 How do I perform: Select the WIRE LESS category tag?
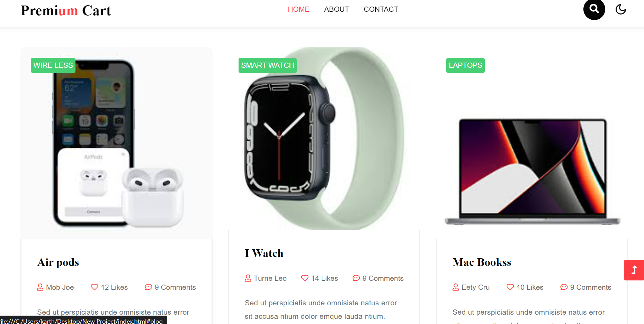click(53, 65)
